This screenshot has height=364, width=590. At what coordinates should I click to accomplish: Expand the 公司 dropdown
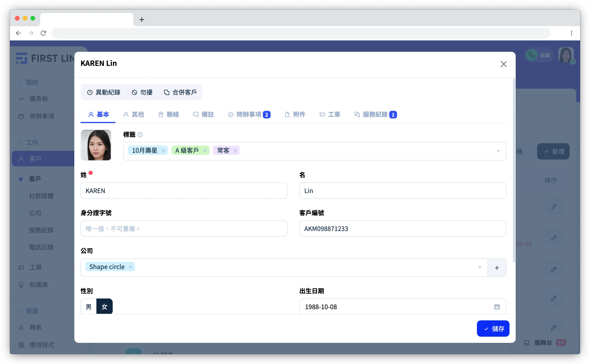pos(480,267)
